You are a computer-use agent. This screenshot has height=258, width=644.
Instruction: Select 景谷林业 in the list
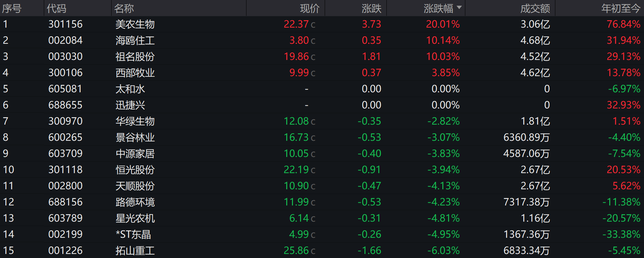[x=135, y=137]
